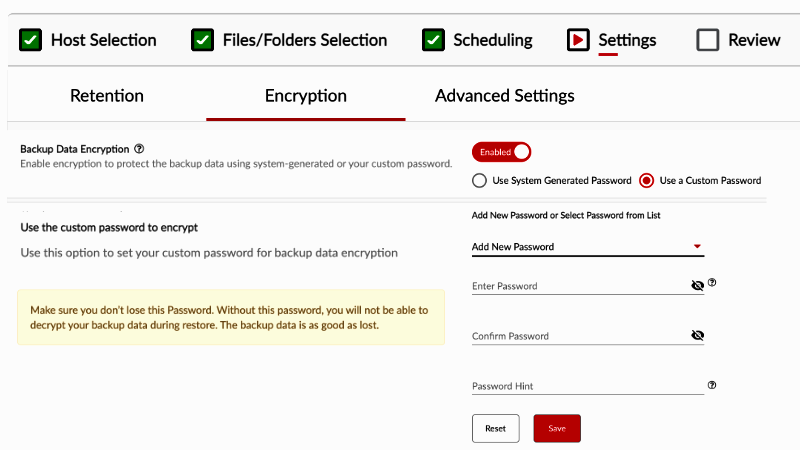Image resolution: width=800 pixels, height=450 pixels.
Task: Click the red Save button
Action: 557,429
